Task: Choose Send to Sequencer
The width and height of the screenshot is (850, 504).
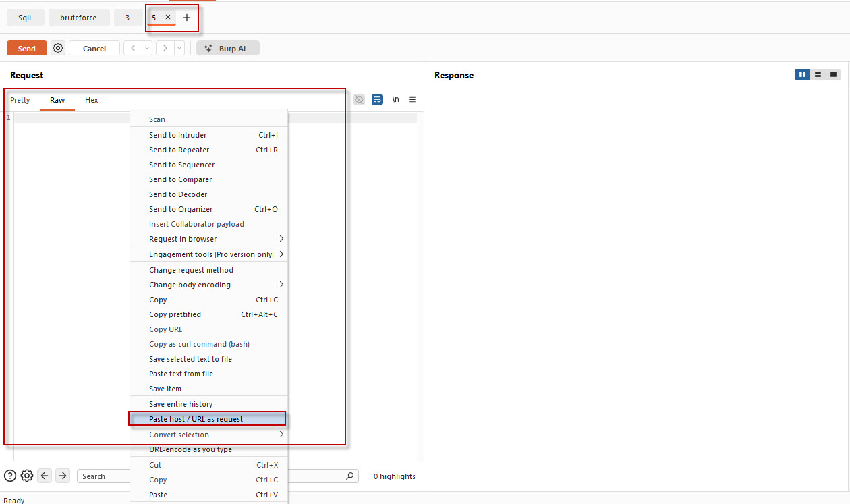Action: pyautogui.click(x=208, y=165)
